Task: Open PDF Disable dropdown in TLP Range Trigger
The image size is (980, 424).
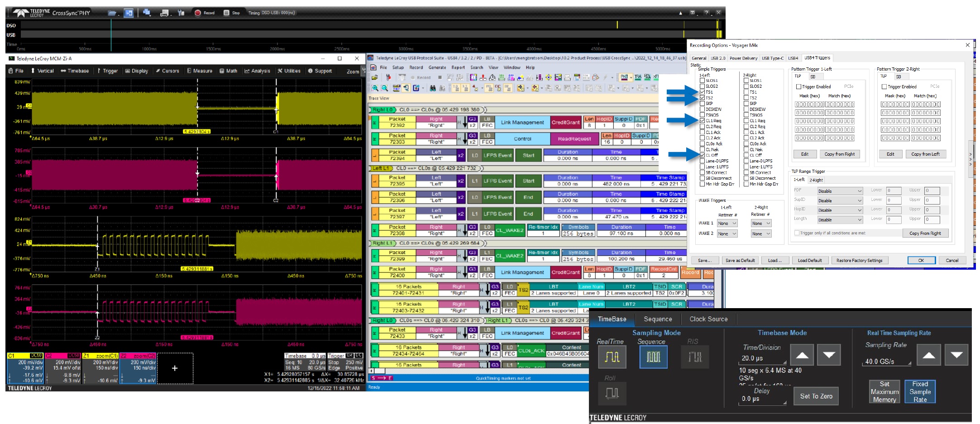Action: pyautogui.click(x=840, y=191)
